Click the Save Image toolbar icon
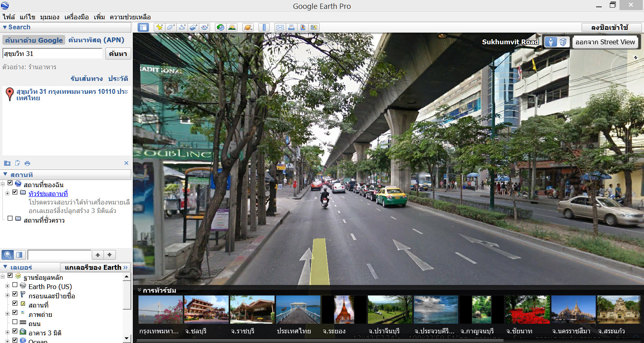 pyautogui.click(x=303, y=27)
